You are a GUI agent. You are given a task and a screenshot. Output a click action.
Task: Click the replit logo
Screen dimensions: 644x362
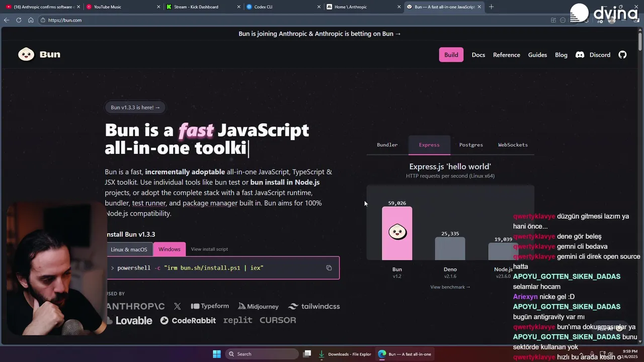coord(237,320)
